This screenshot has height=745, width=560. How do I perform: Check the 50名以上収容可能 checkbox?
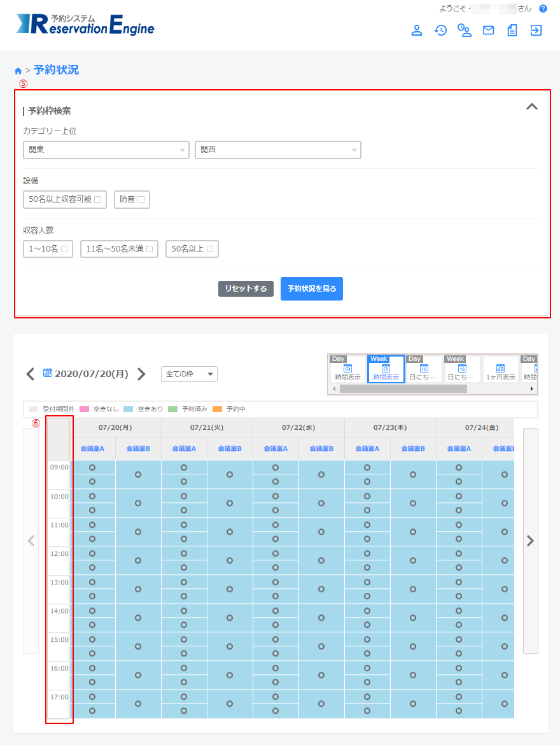pos(98,199)
